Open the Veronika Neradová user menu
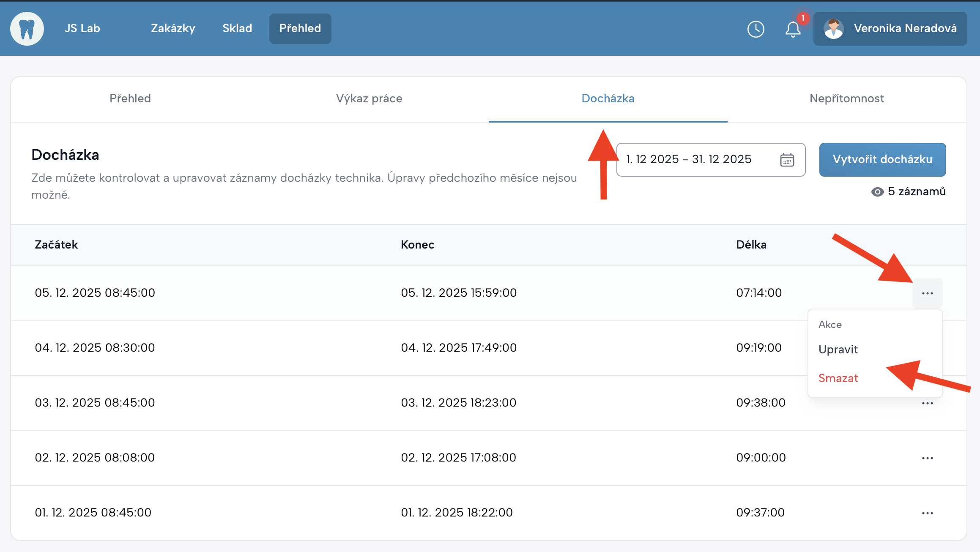The width and height of the screenshot is (980, 552). [905, 28]
